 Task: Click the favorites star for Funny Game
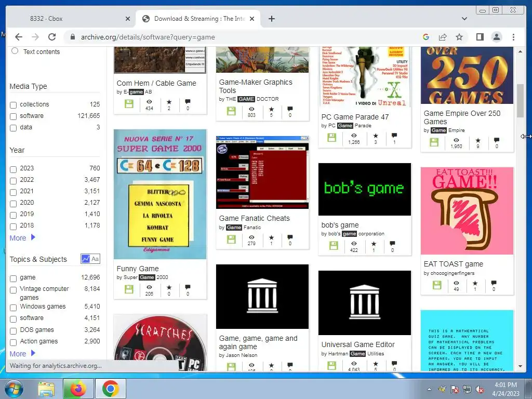tap(169, 287)
